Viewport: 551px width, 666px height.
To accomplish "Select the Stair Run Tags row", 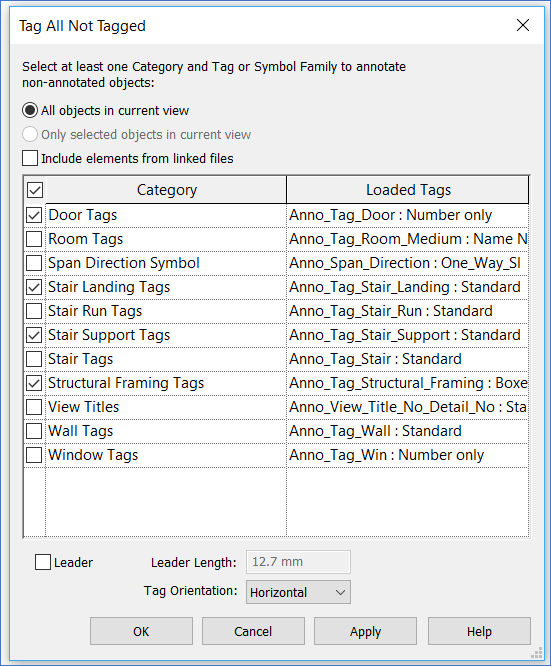I will click(166, 311).
